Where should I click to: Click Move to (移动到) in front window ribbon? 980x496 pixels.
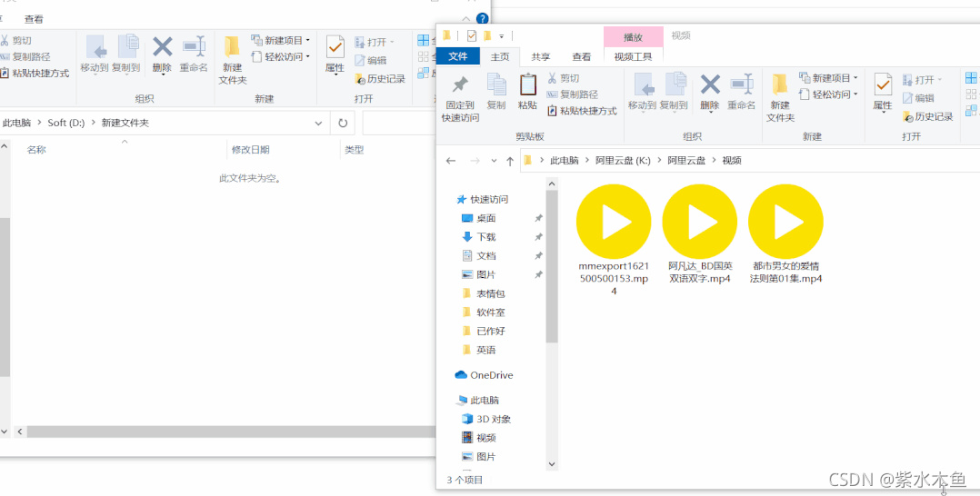click(x=643, y=92)
